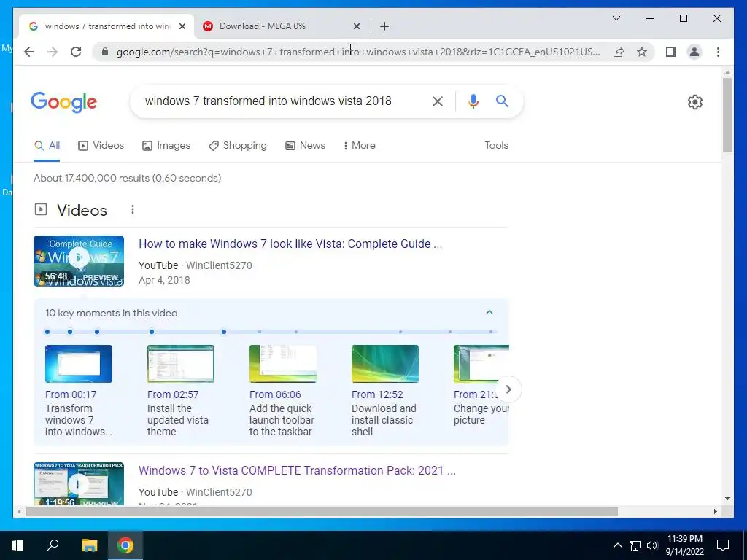Image resolution: width=747 pixels, height=560 pixels.
Task: Open Chrome three-dot menu
Action: [x=718, y=52]
